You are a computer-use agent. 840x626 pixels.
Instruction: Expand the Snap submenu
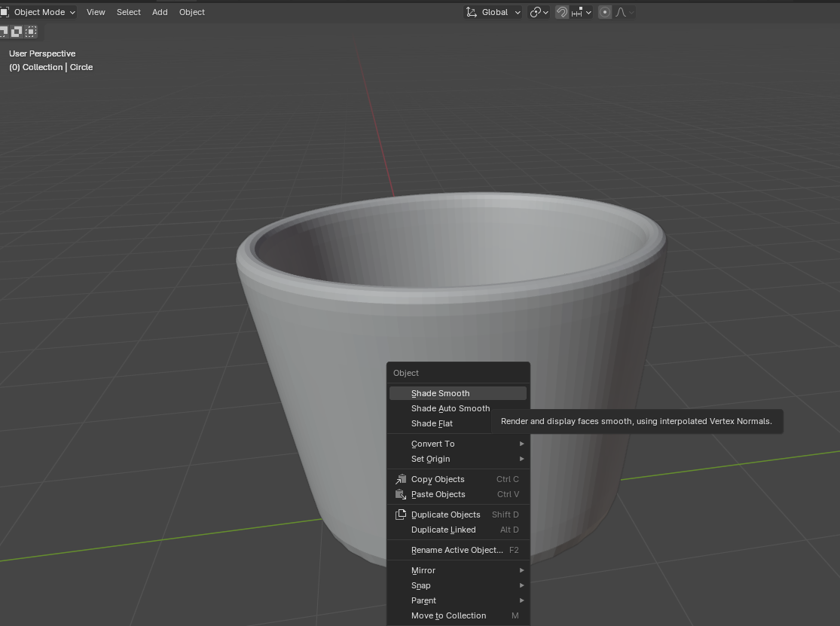[458, 585]
